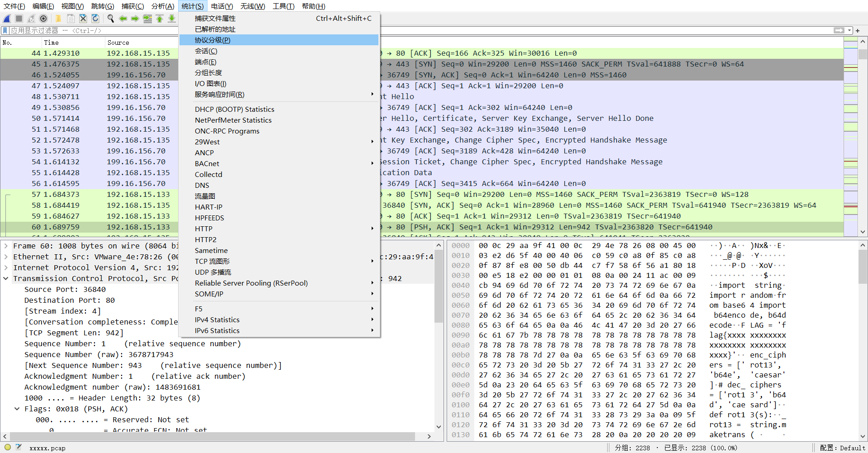Image resolution: width=868 pixels, height=453 pixels.
Task: Open the BACnet submenu
Action: pyautogui.click(x=279, y=163)
